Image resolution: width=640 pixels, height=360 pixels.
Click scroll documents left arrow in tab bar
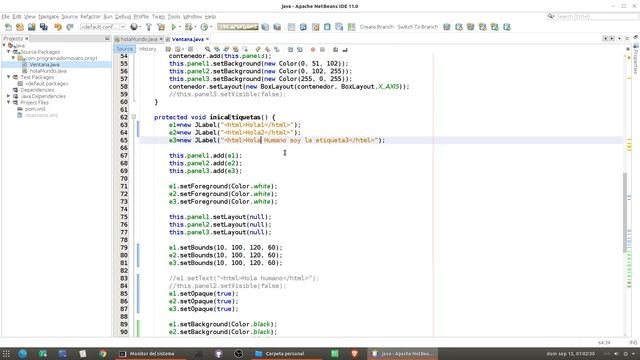[x=605, y=38]
